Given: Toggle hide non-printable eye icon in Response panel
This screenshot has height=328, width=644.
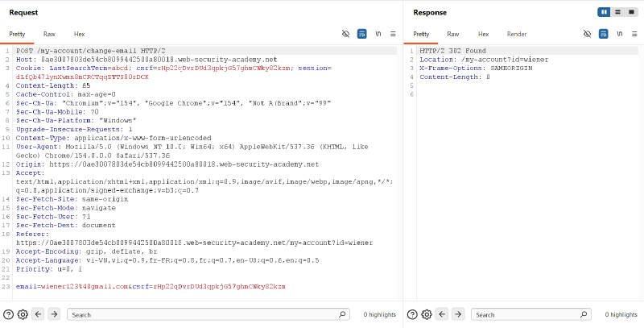Looking at the screenshot, I should [x=588, y=34].
